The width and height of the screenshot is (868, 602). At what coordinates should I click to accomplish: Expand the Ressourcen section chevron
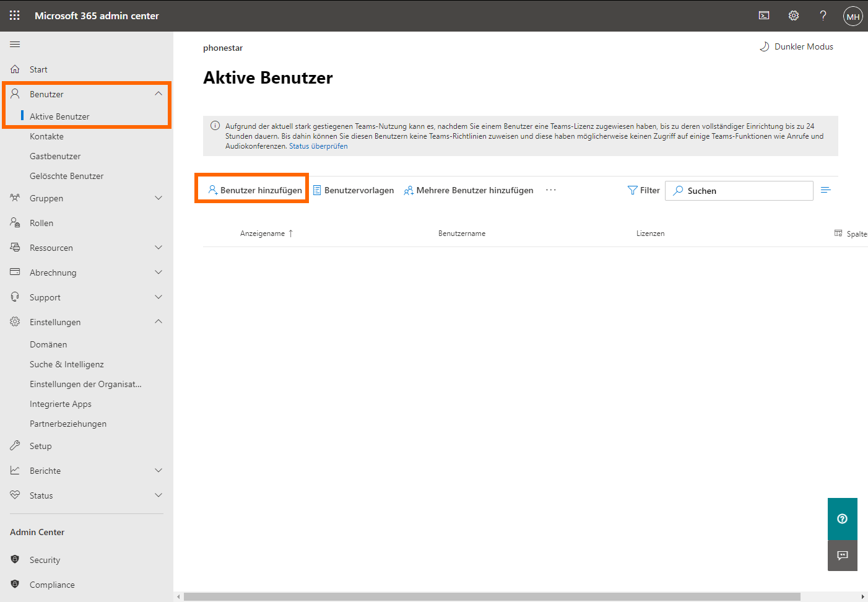(158, 247)
